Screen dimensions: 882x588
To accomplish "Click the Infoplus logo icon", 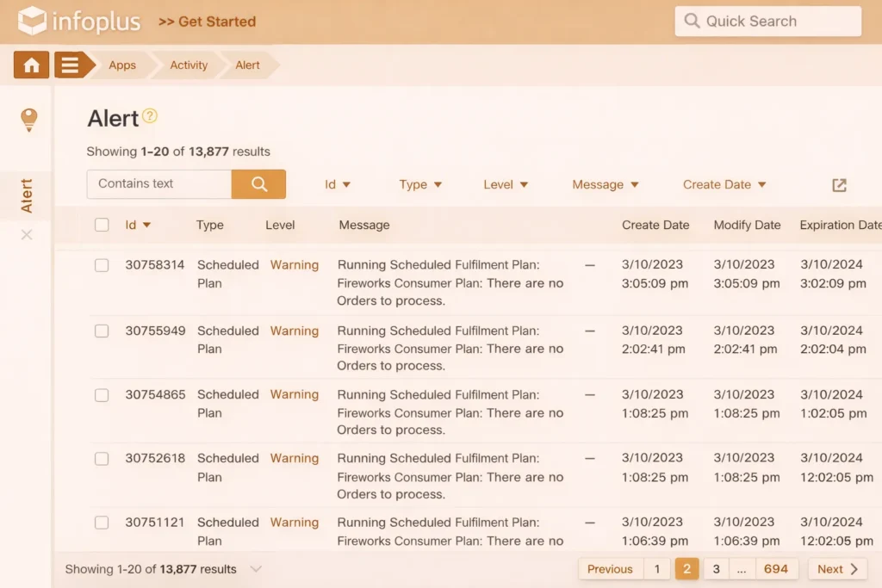I will click(x=31, y=22).
